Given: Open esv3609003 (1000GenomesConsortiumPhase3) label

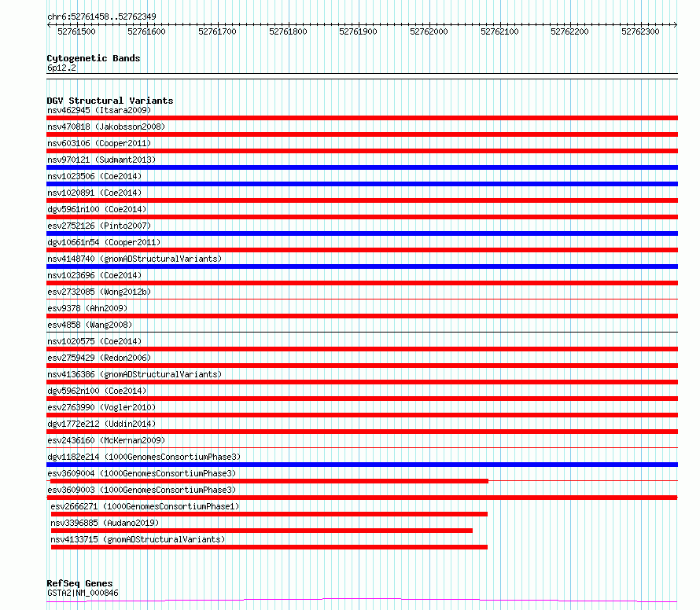Looking at the screenshot, I should [x=142, y=490].
